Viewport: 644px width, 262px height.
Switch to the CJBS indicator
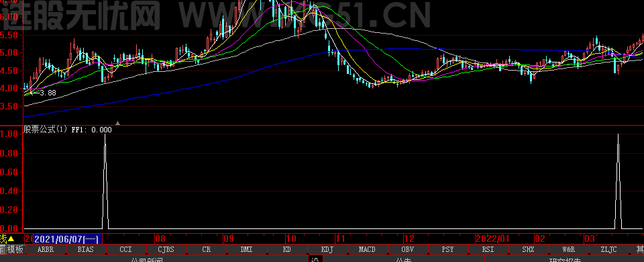166,249
